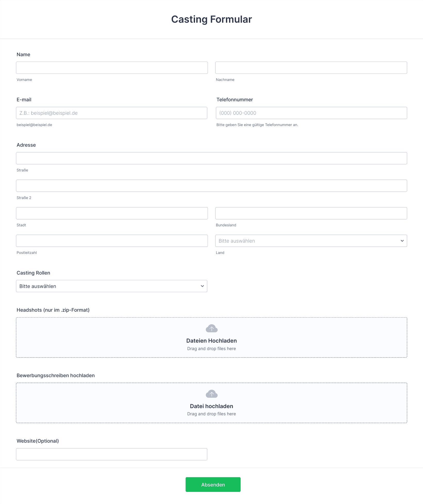Screen dimensions: 423x504
Task: Click the Datei hochladen upload text
Action: point(212,406)
